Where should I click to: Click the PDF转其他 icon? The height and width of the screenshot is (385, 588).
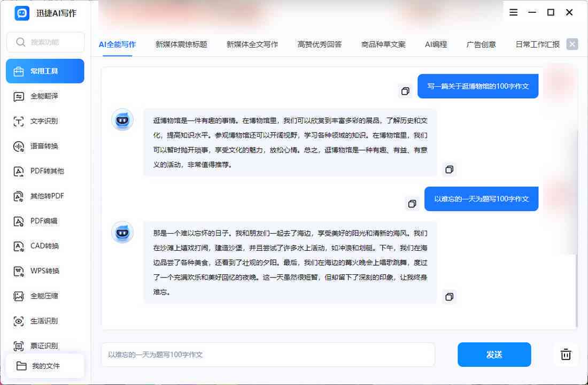18,171
